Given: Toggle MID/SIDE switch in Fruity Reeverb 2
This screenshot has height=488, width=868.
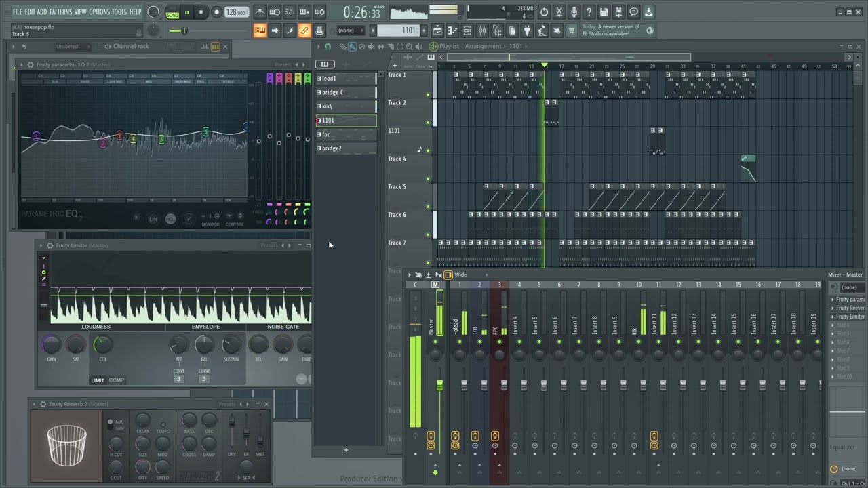Looking at the screenshot, I should pos(111,424).
